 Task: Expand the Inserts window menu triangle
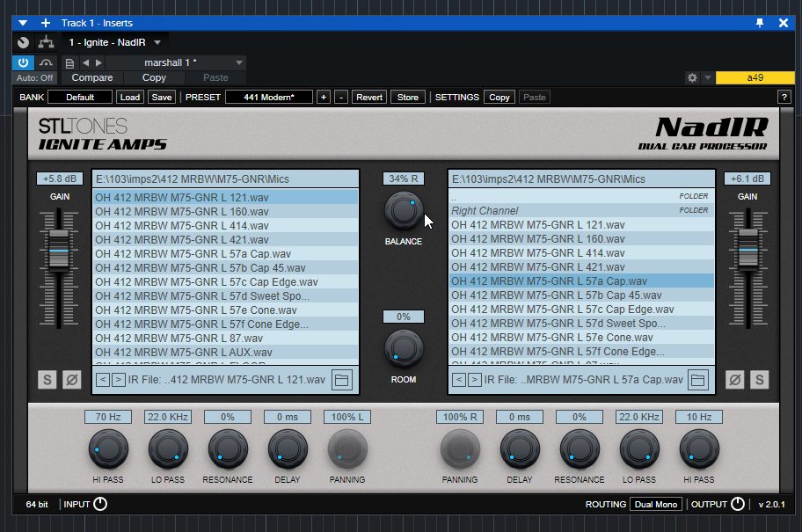[x=23, y=23]
